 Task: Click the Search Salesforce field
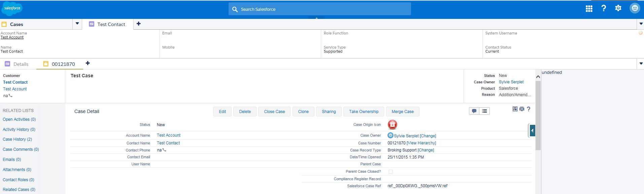(319, 9)
